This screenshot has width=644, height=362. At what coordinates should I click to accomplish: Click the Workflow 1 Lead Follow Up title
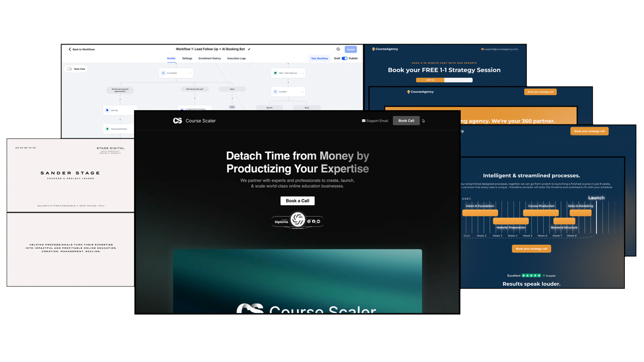pos(210,49)
